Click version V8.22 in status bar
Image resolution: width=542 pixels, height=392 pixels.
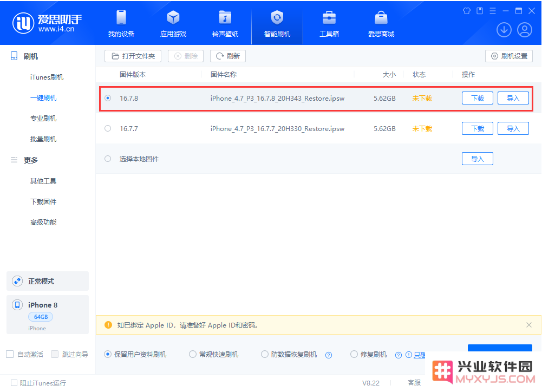point(370,383)
